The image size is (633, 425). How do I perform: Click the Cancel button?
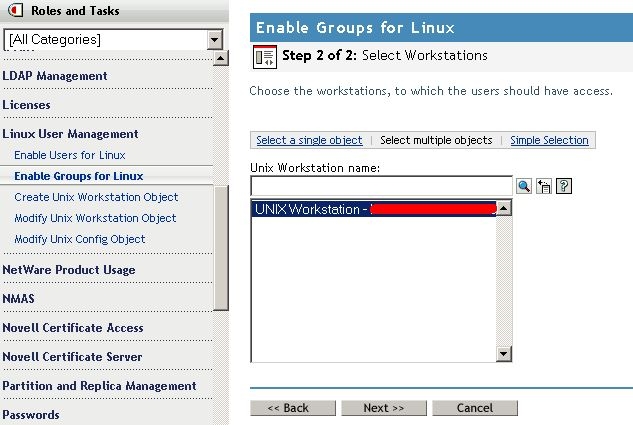click(475, 408)
